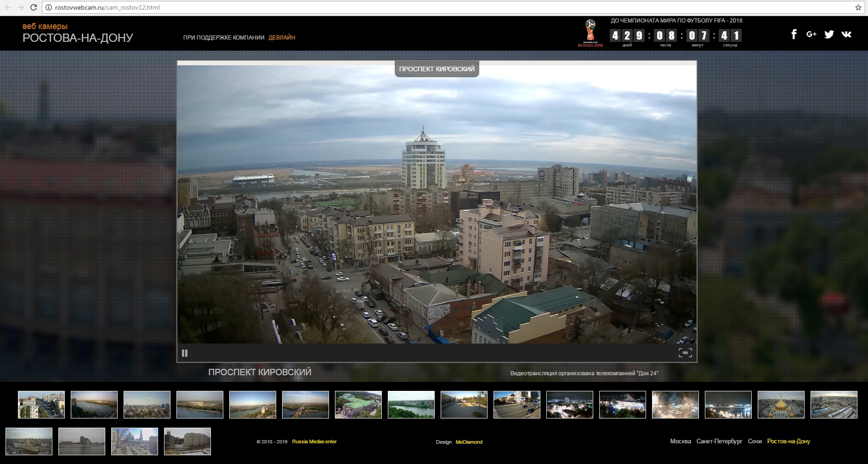
Task: Bookmark this page with the star icon
Action: (858, 7)
